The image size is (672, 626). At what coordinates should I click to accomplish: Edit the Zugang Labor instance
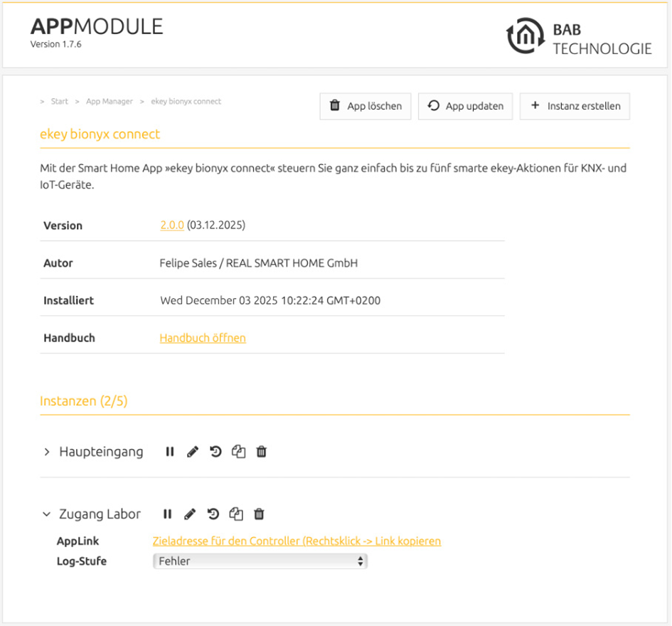pos(191,514)
